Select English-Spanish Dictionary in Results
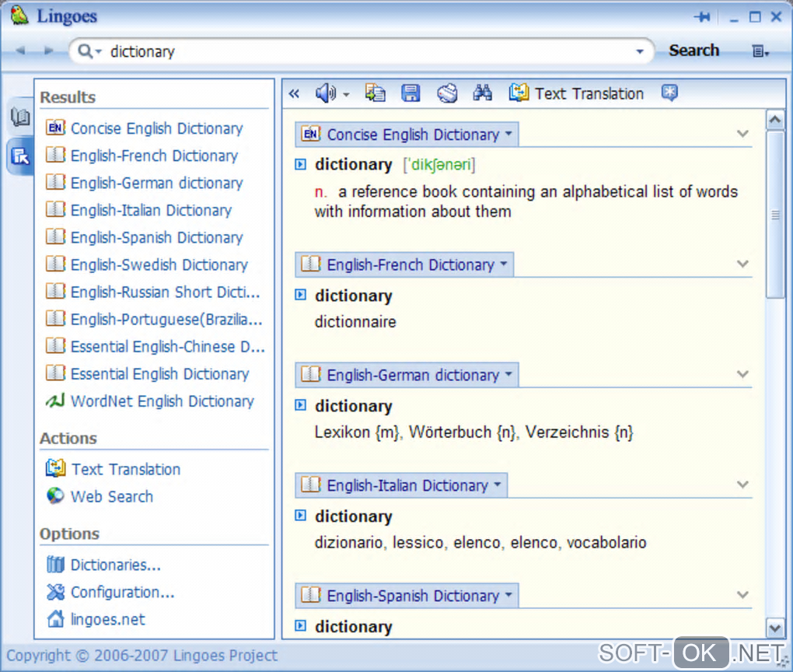 coord(145,238)
